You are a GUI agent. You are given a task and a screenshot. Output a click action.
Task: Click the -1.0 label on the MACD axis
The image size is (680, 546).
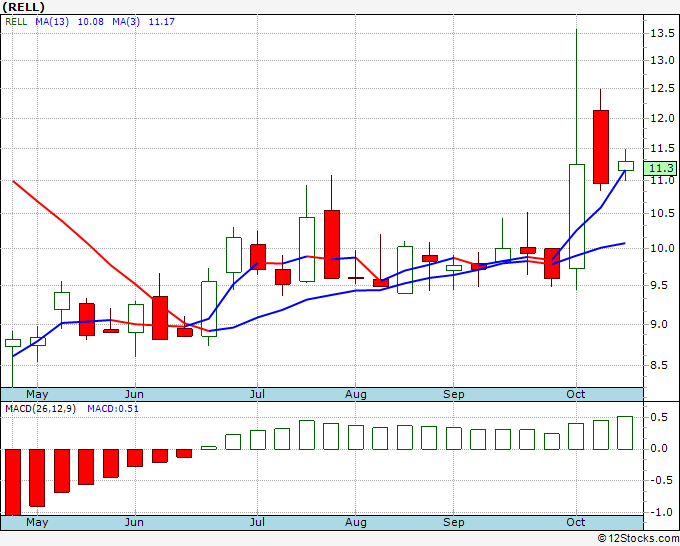pos(660,512)
